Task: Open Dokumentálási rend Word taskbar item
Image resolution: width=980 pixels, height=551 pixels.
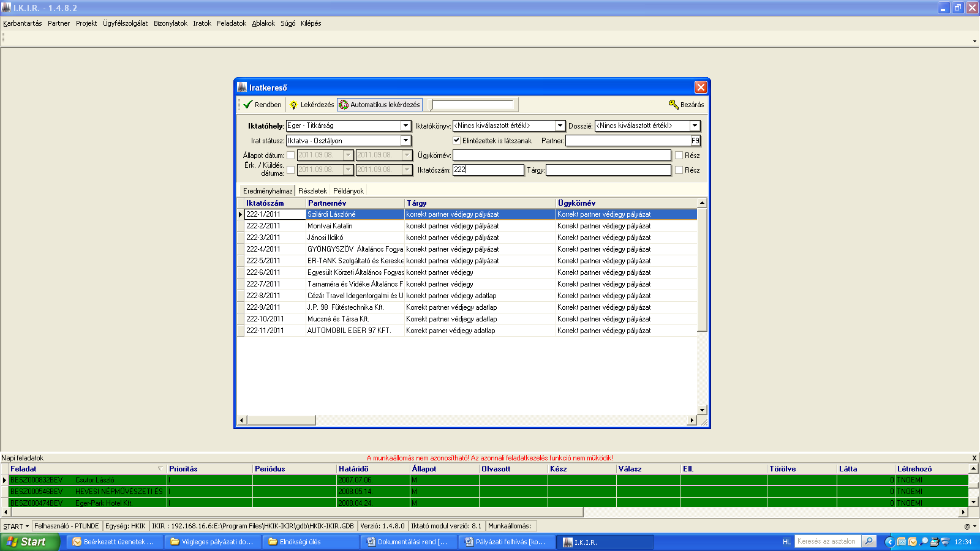Action: 409,542
